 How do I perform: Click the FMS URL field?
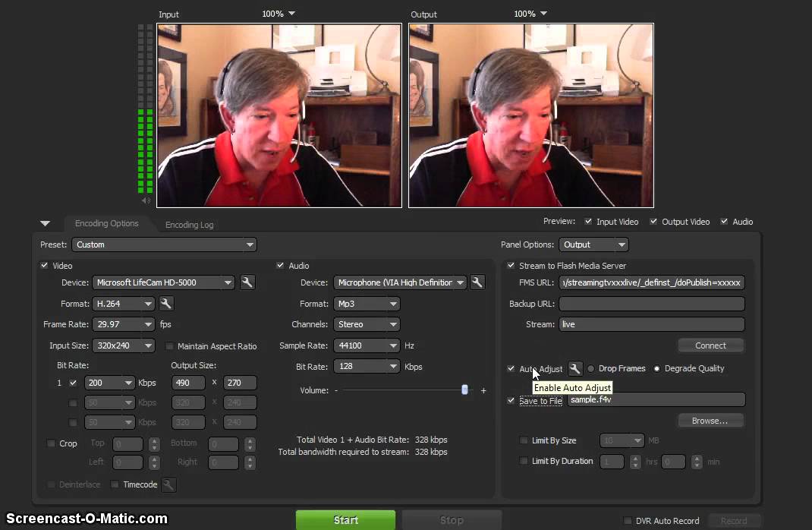click(x=652, y=282)
